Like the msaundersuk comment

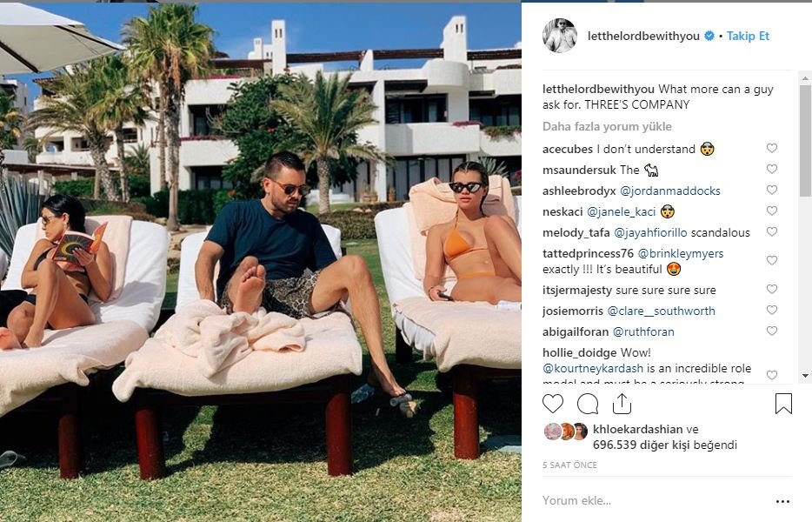(x=772, y=169)
